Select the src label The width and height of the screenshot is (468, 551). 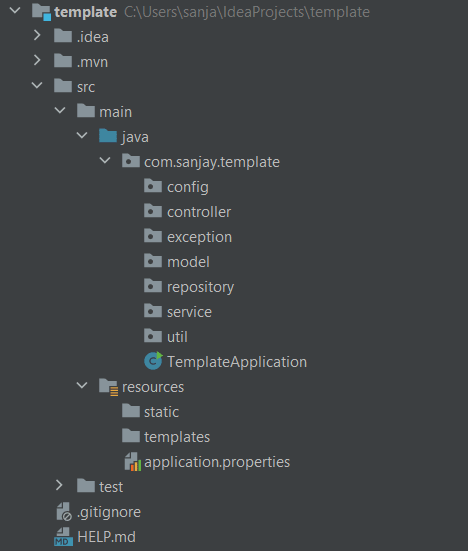[x=86, y=87]
